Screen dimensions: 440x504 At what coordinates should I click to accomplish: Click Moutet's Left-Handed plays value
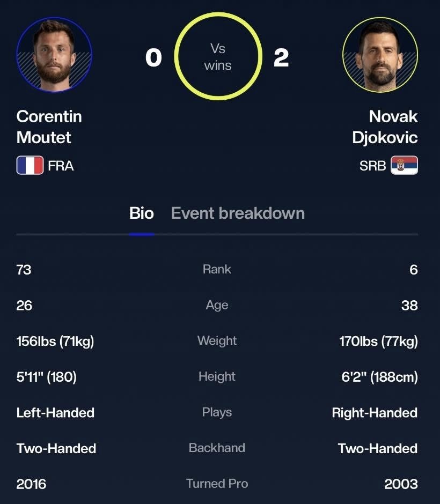pyautogui.click(x=55, y=413)
